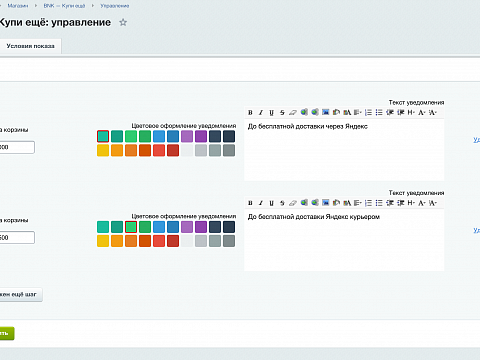Toggle Italic in the 'Яндекс курьером' editor toolbar
This screenshot has height=360, width=480.
coord(261,203)
